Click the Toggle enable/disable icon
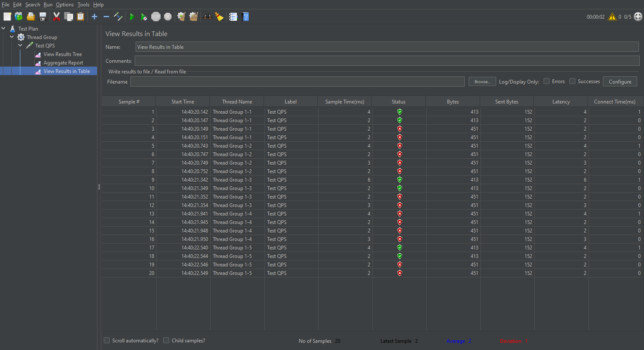Image resolution: width=644 pixels, height=350 pixels. pos(118,17)
